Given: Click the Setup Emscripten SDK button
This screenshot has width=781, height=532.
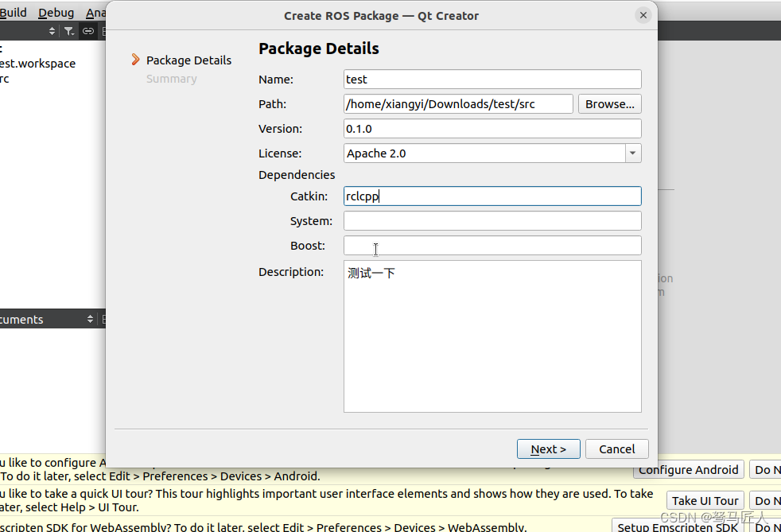Looking at the screenshot, I should 677,526.
